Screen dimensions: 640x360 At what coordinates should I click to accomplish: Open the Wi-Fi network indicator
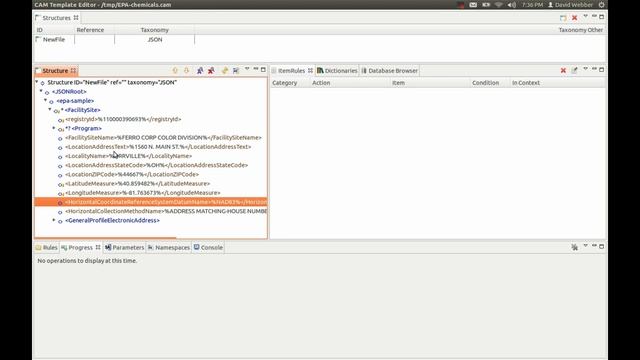pos(498,5)
